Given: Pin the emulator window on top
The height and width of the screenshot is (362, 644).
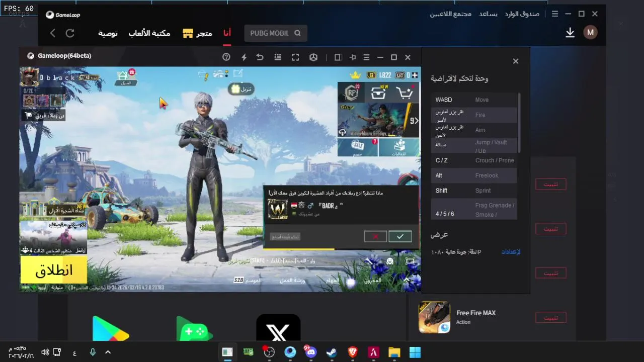Looking at the screenshot, I should [x=353, y=57].
